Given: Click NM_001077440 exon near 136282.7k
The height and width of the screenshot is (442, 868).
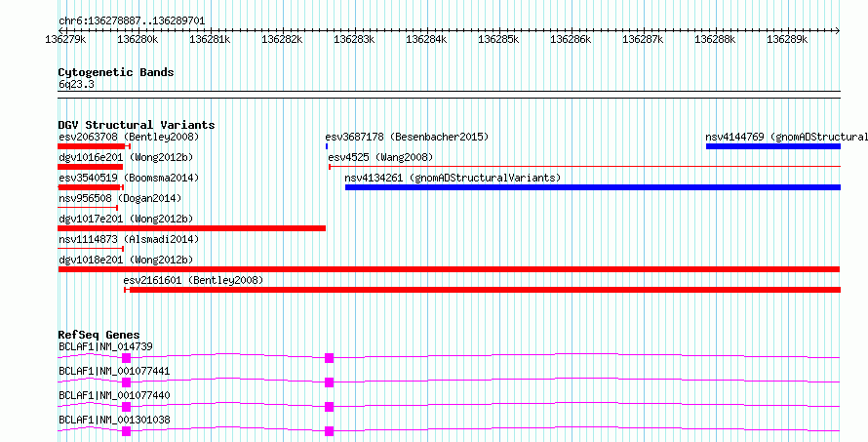Looking at the screenshot, I should (330, 407).
